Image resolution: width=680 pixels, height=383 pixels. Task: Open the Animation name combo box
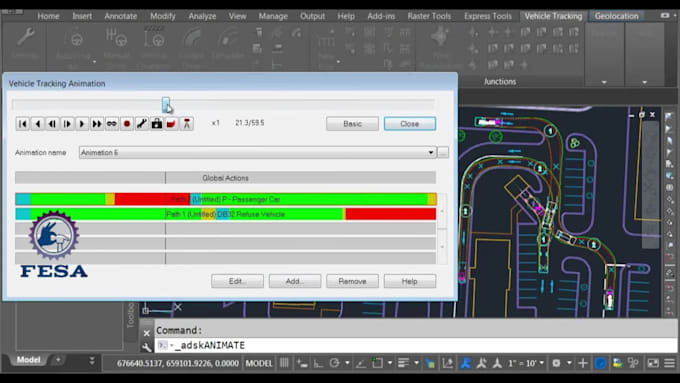[258, 153]
